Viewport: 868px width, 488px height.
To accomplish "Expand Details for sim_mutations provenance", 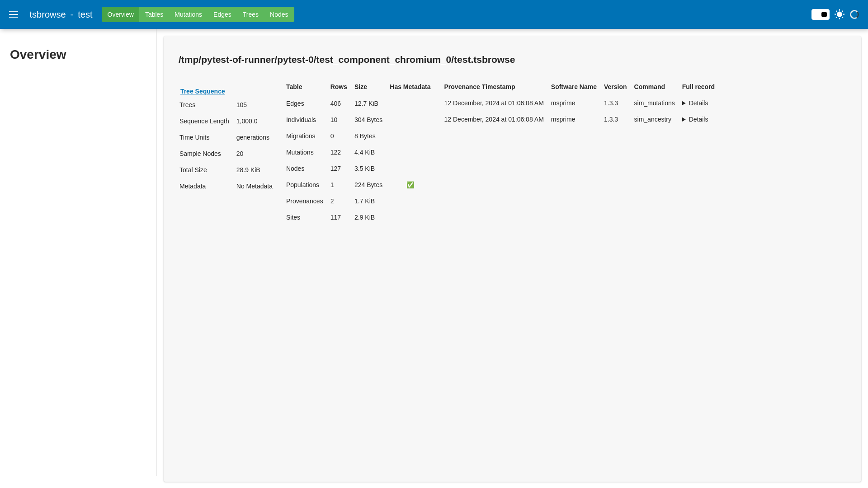I will [x=695, y=103].
